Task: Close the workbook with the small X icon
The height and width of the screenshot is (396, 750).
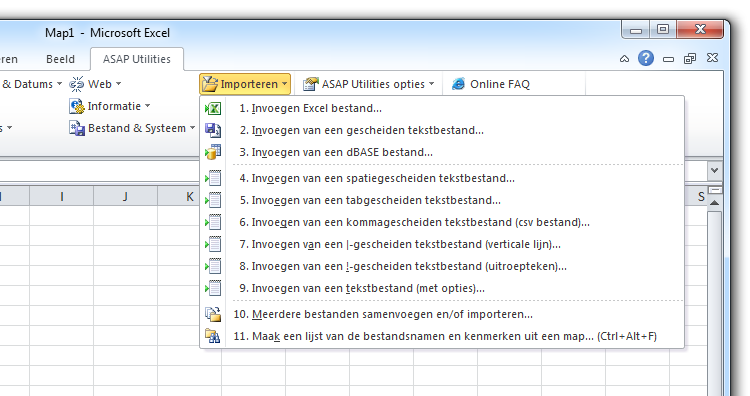Action: point(712,58)
